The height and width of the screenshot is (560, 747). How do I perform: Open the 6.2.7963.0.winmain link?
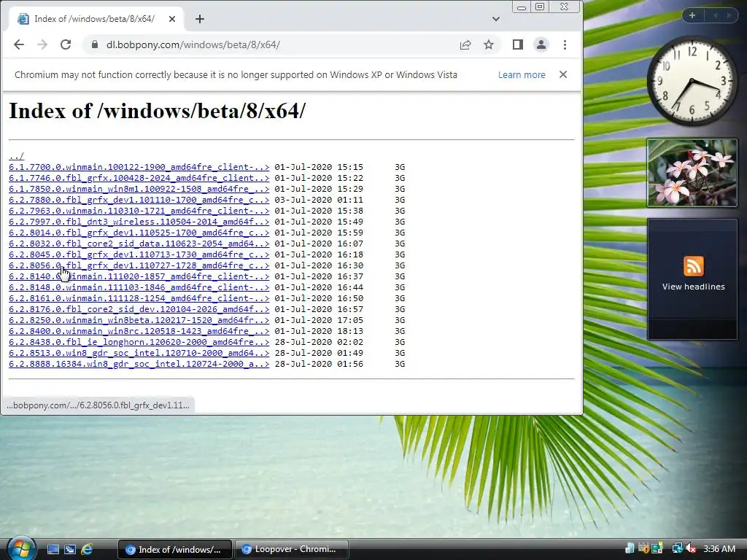click(139, 211)
